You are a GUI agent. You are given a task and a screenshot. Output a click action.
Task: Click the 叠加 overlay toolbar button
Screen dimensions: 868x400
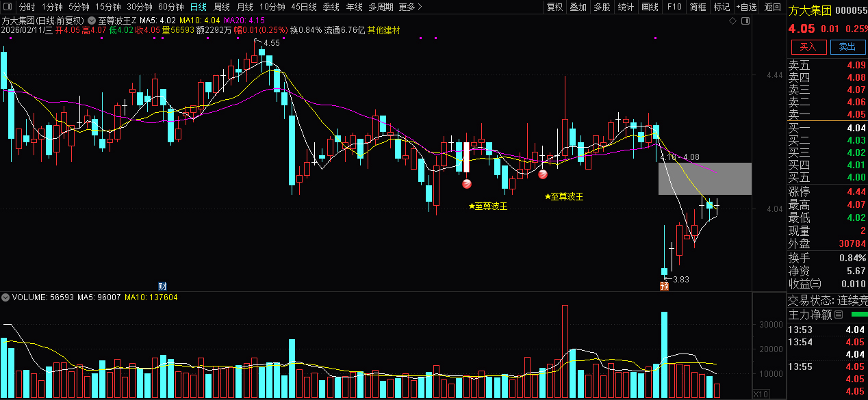click(x=578, y=7)
